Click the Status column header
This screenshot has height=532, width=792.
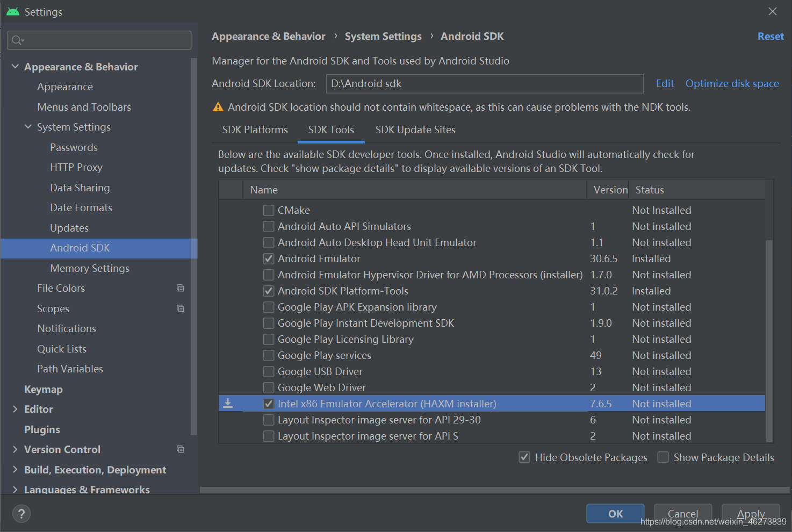point(697,190)
